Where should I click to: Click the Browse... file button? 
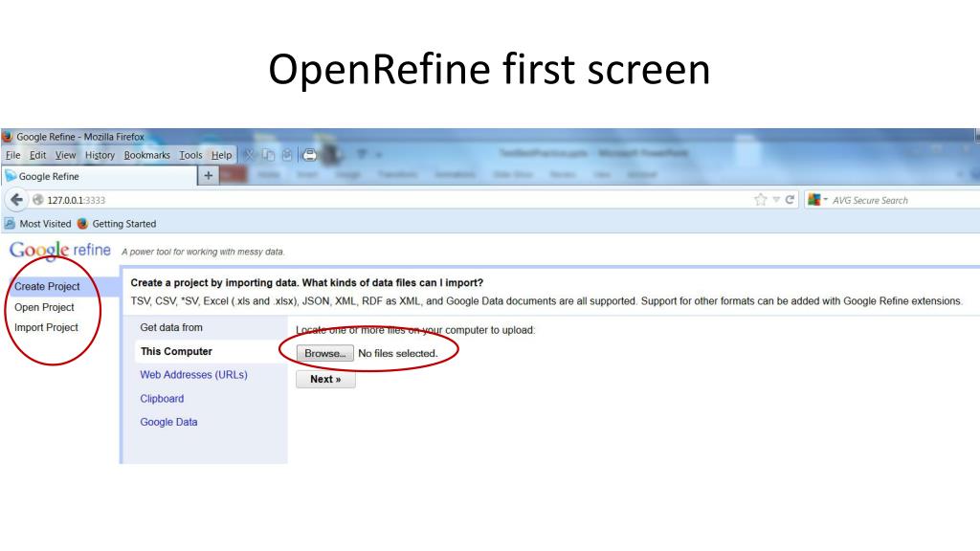click(x=325, y=354)
